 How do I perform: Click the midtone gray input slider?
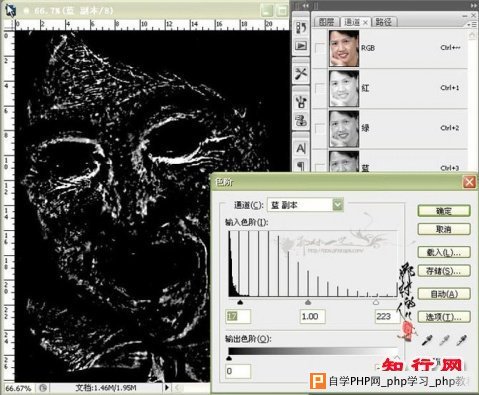[x=308, y=302]
